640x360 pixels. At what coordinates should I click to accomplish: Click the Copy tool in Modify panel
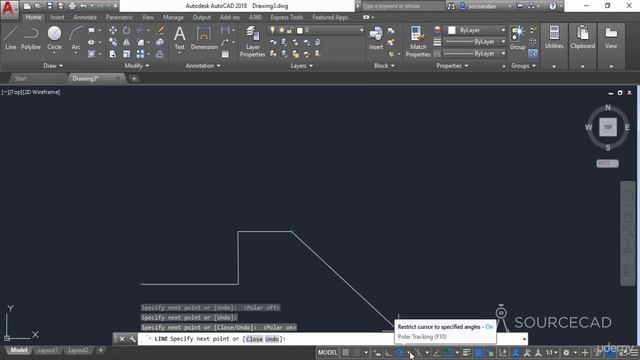113,42
